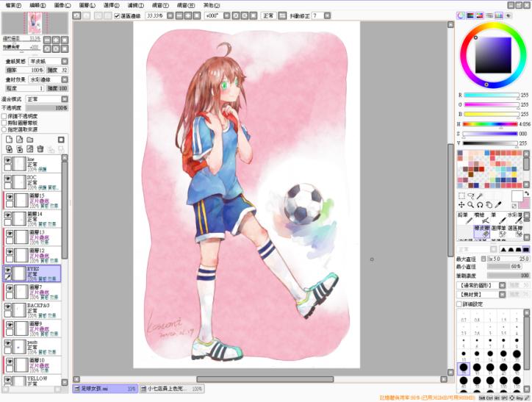Enable 詳細設定 advanced settings checkbox

click(459, 304)
